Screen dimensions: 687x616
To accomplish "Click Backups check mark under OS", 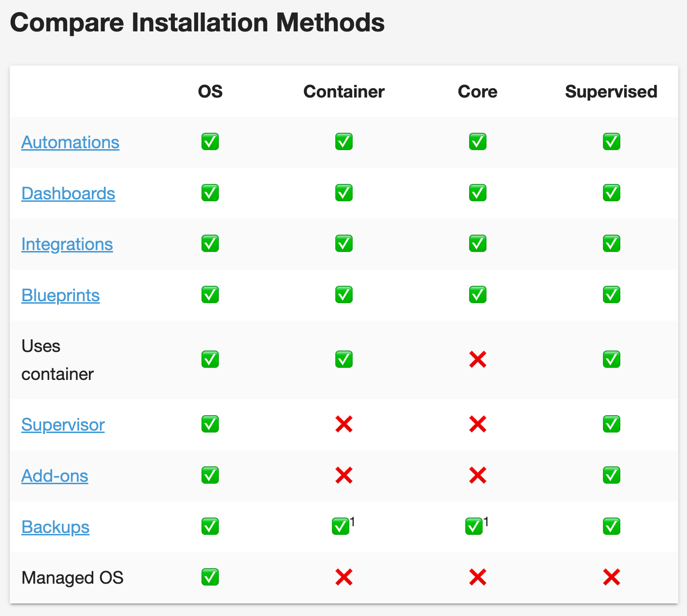I will click(x=210, y=527).
